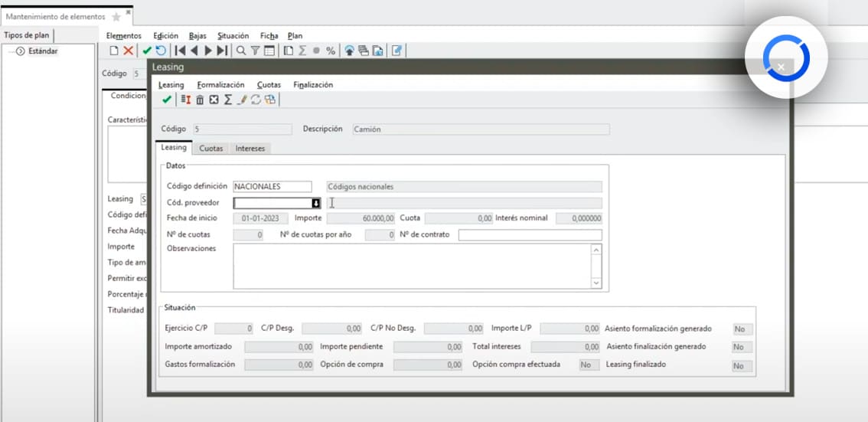
Task: Go to next record arrow
Action: 208,51
